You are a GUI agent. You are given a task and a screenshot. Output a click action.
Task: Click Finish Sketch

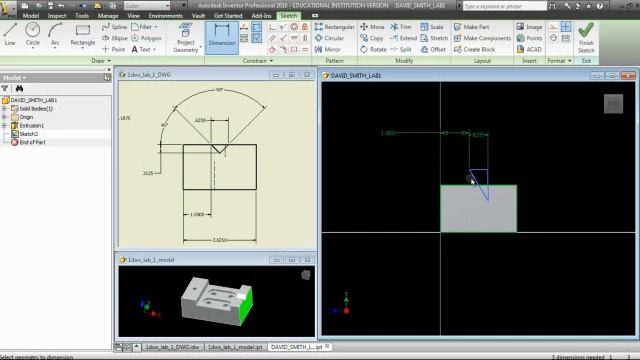[586, 38]
